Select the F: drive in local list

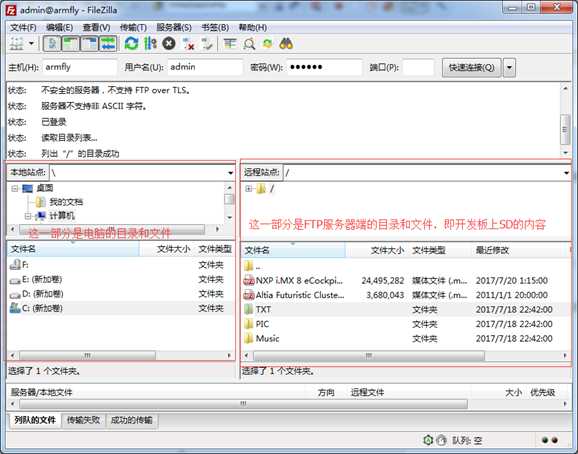(x=120, y=265)
